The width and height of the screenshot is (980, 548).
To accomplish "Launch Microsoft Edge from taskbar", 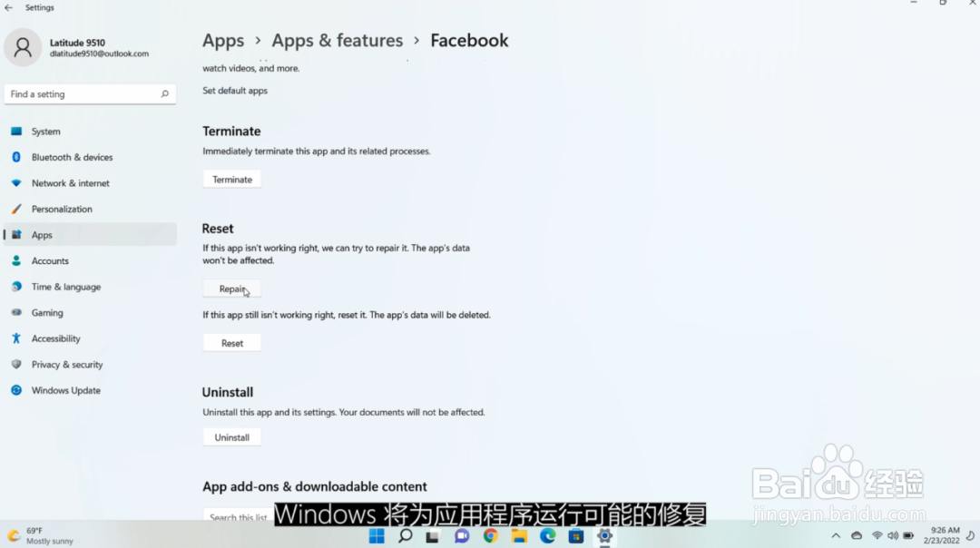I will (548, 536).
